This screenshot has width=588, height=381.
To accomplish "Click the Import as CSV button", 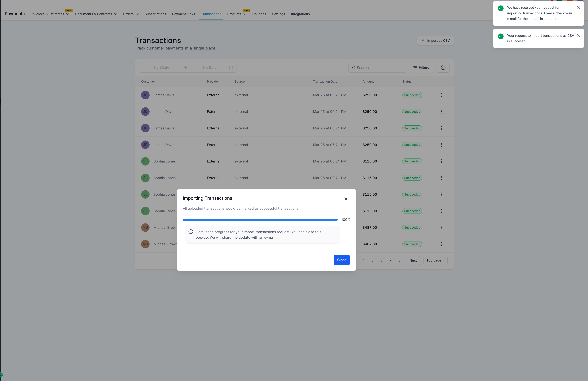I will [x=435, y=41].
